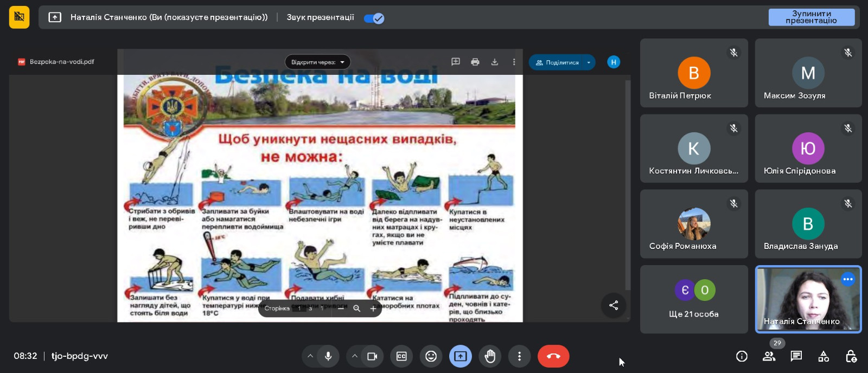Open the emoji reactions button
868x373 pixels.
pos(431,356)
